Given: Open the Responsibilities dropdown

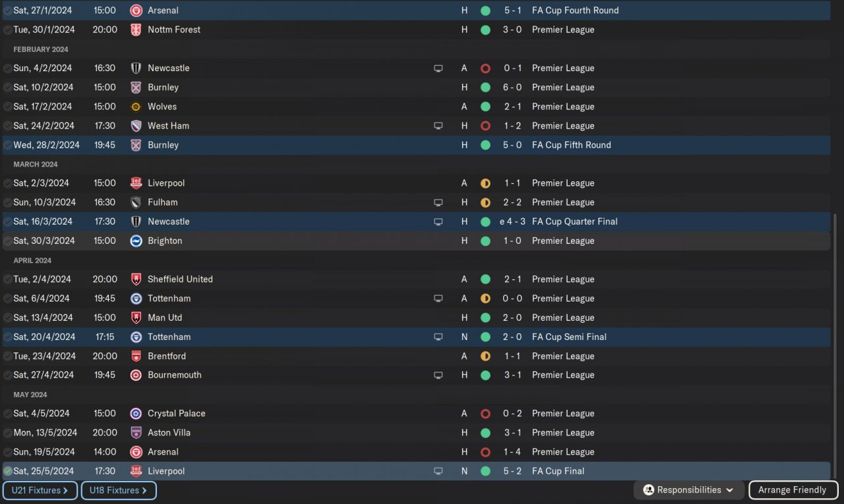Looking at the screenshot, I should [x=690, y=490].
